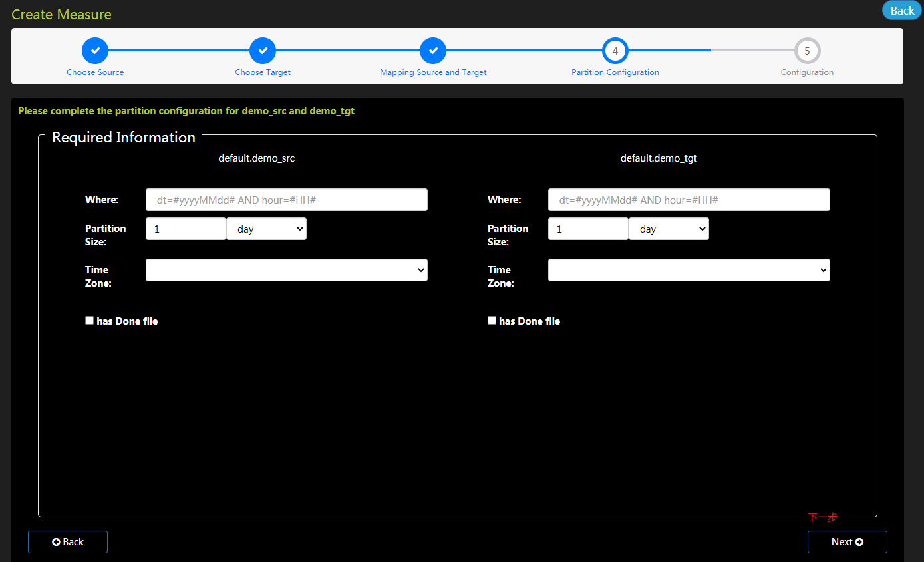924x562 pixels.
Task: Click the default.demo_tgt table name
Action: click(x=659, y=158)
